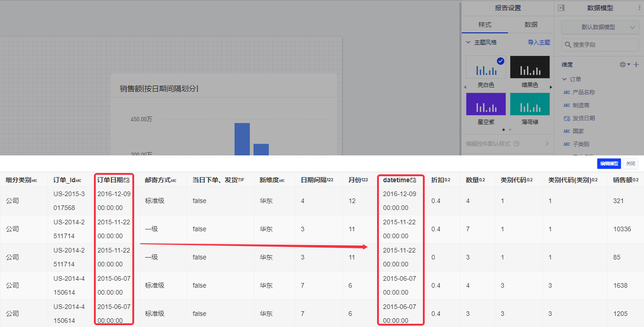644x327 pixels.
Task: Click the 导入主题 link
Action: tap(539, 42)
